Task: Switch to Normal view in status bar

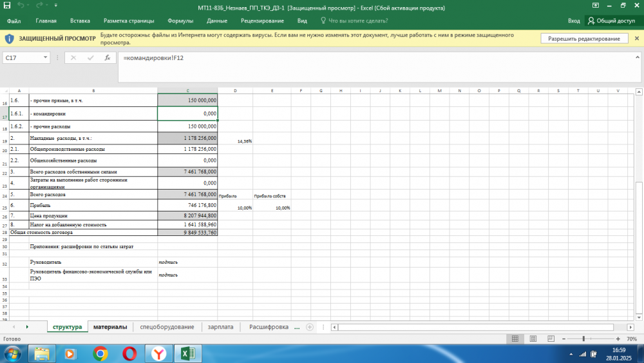Action: click(x=515, y=338)
